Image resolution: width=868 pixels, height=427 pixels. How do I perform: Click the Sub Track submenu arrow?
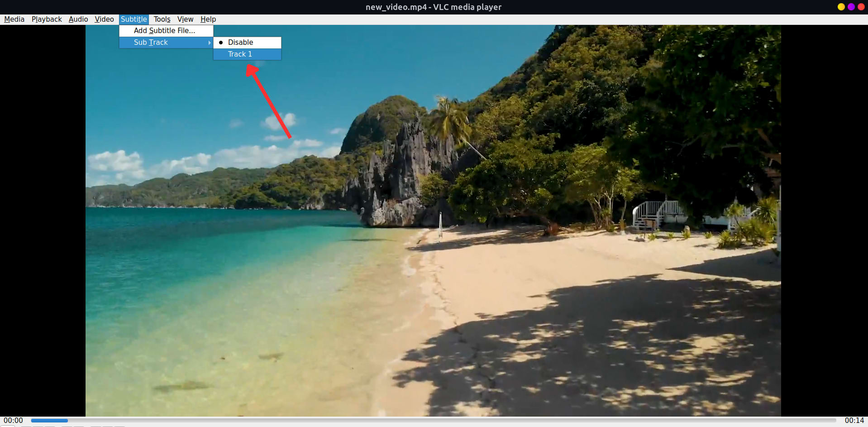(209, 43)
